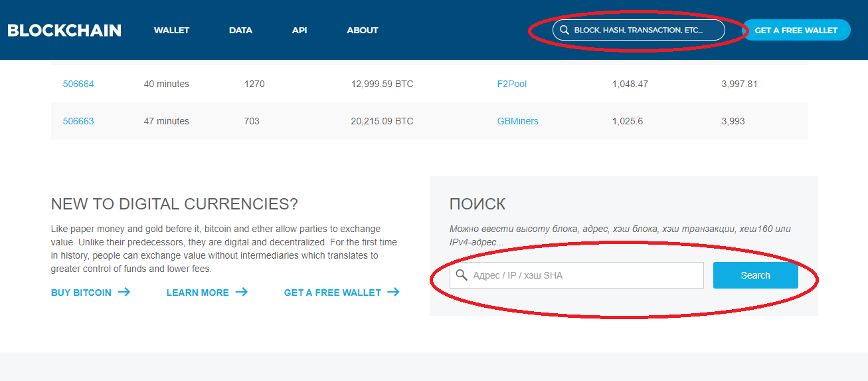Click the blue Search button
This screenshot has height=381, width=868.
(756, 275)
